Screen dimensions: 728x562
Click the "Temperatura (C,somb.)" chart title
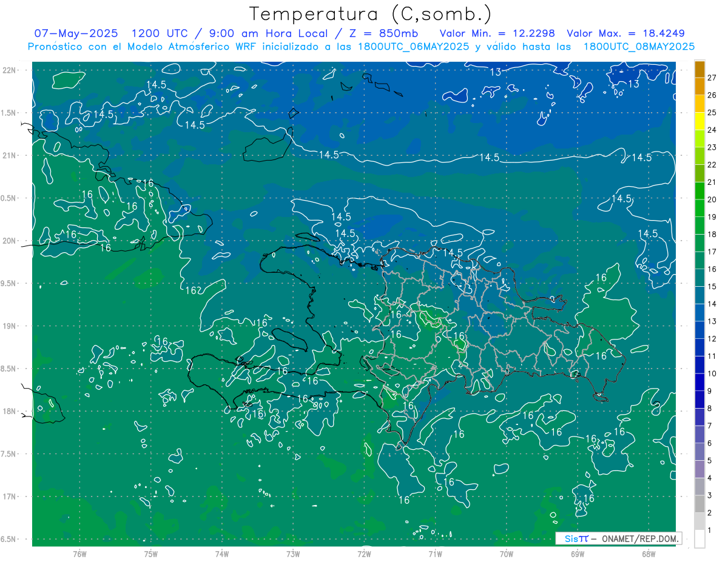(x=371, y=14)
